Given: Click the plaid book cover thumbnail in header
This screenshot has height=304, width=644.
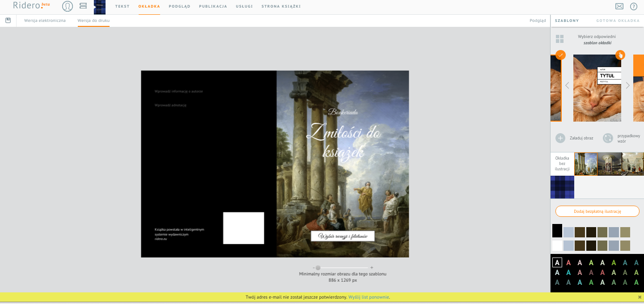Looking at the screenshot, I should point(100,7).
